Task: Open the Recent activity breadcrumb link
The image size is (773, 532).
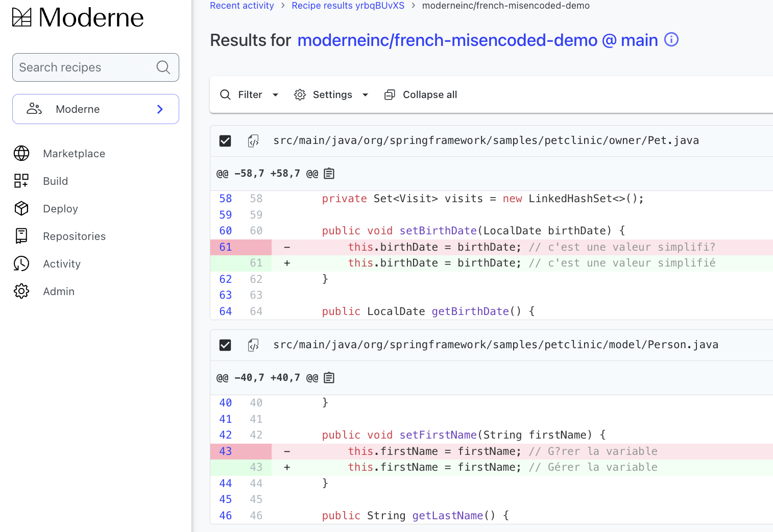Action: tap(242, 6)
